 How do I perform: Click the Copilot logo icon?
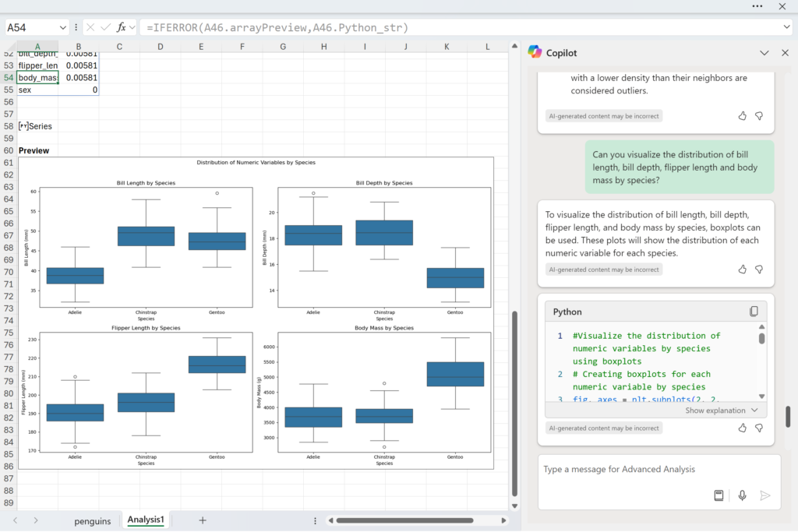pos(535,52)
